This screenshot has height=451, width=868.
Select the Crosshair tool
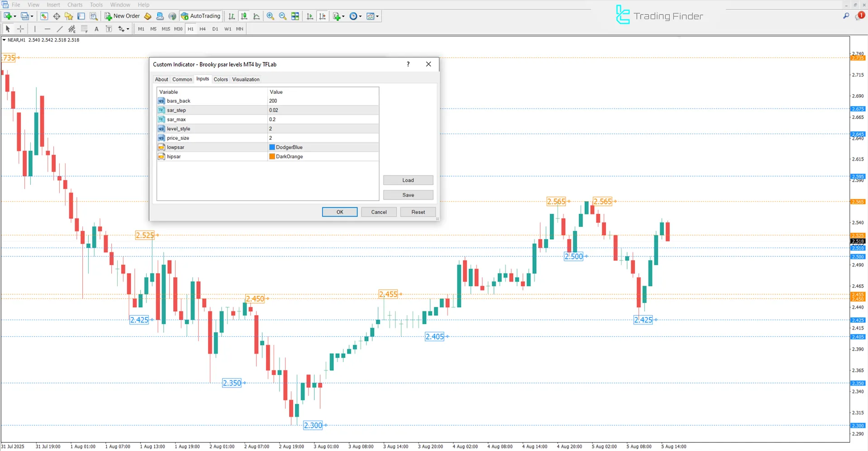pyautogui.click(x=20, y=29)
